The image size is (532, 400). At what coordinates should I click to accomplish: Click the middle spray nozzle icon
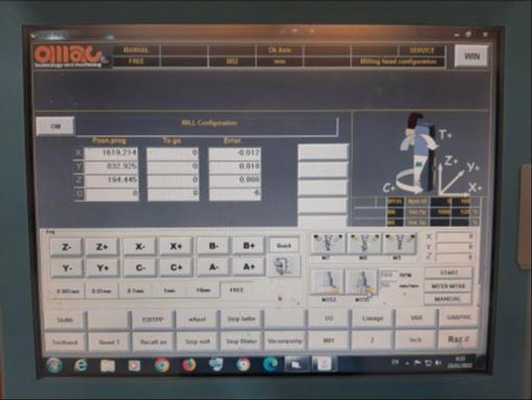point(364,244)
